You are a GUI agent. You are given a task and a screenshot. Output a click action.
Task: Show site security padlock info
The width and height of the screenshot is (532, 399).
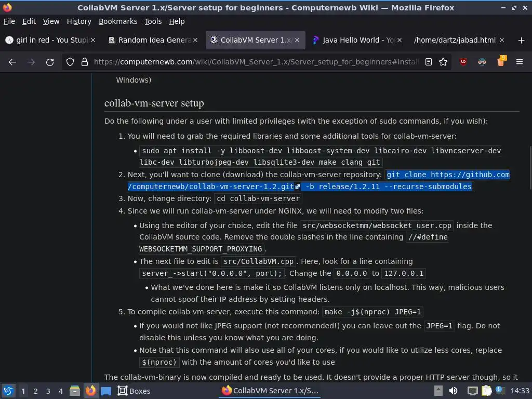click(85, 62)
